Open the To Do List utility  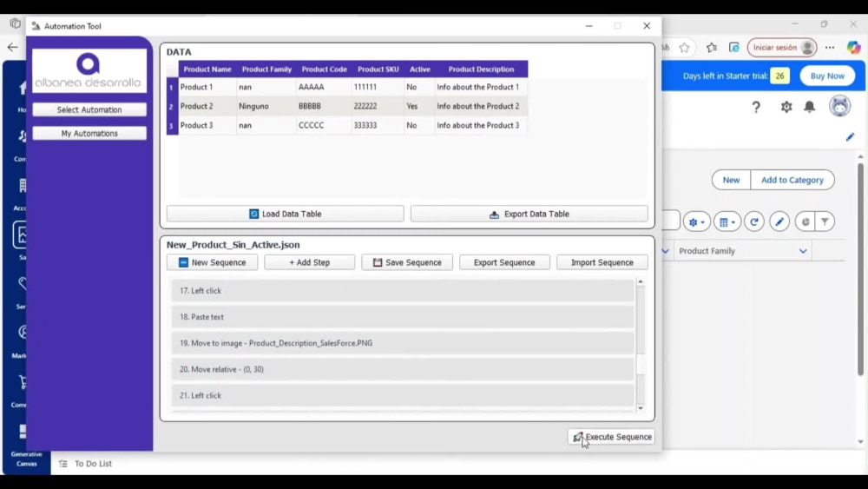pyautogui.click(x=86, y=464)
